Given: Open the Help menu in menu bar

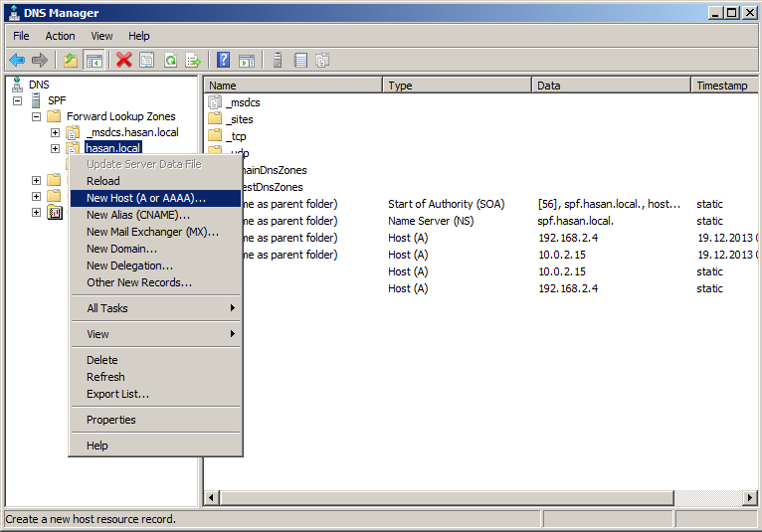Looking at the screenshot, I should pos(139,36).
